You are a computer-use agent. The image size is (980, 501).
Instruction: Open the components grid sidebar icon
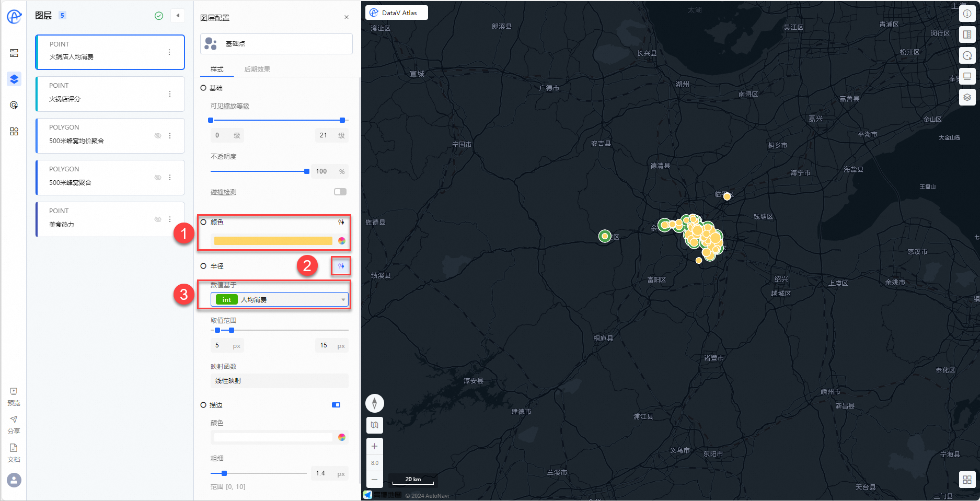coord(14,131)
